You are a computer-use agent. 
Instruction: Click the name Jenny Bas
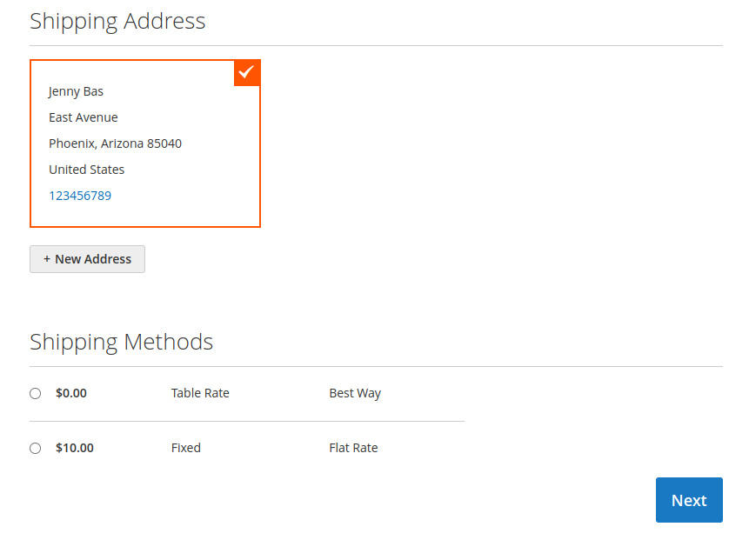click(x=76, y=91)
